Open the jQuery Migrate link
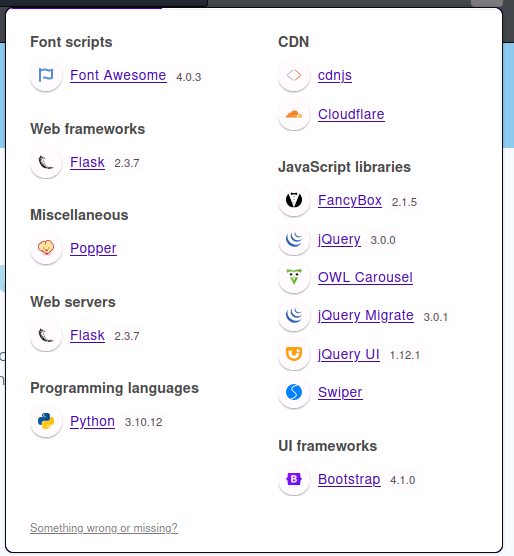This screenshot has width=514, height=556. (x=366, y=315)
